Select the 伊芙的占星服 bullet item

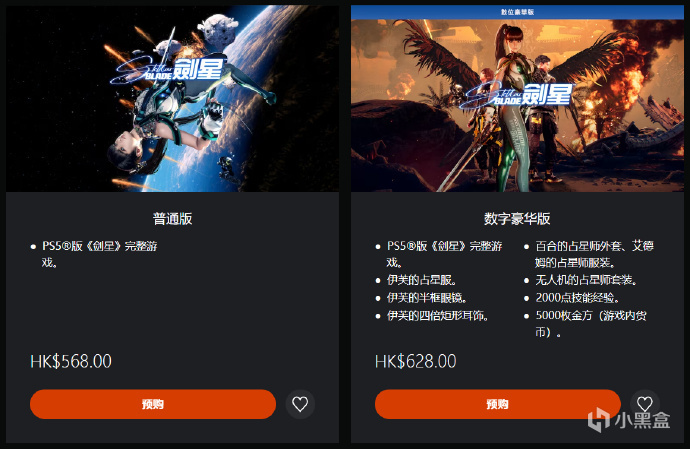(421, 280)
